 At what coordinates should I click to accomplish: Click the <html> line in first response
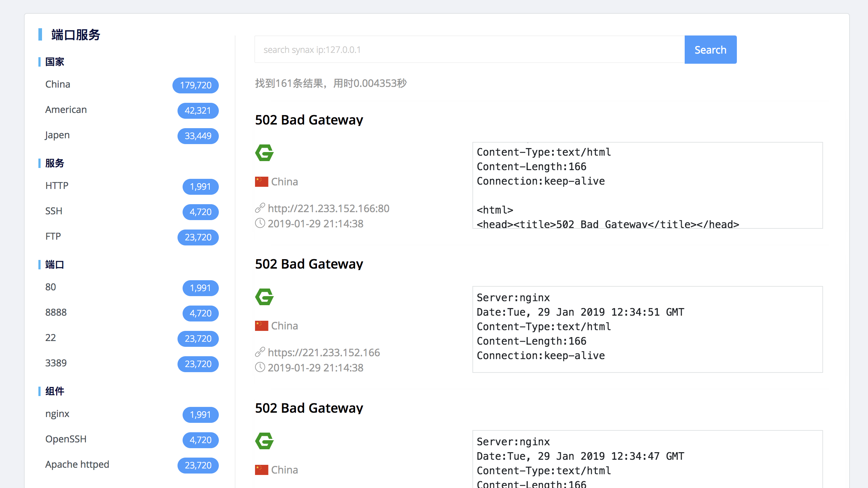point(495,210)
